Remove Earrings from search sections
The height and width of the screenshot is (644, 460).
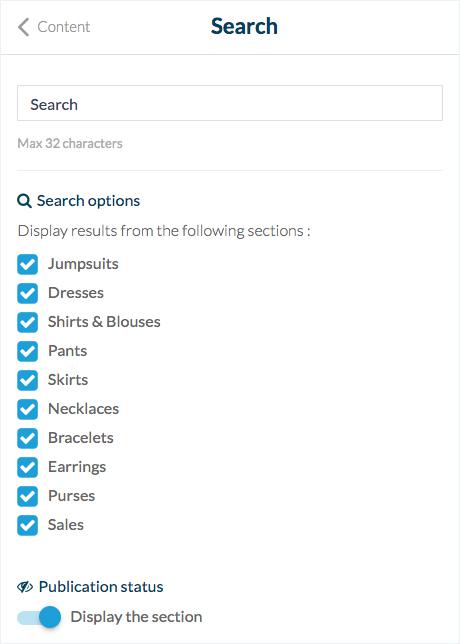(x=28, y=467)
